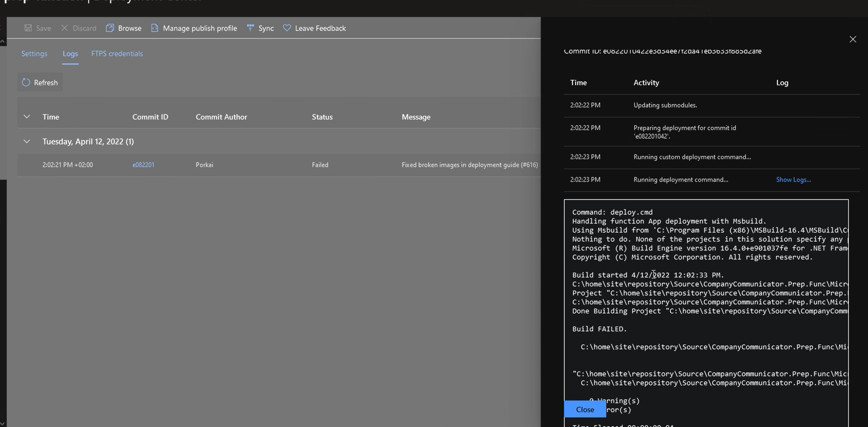Screen dimensions: 868x427
Task: Click the Activity column header in side panel
Action: pyautogui.click(x=646, y=83)
